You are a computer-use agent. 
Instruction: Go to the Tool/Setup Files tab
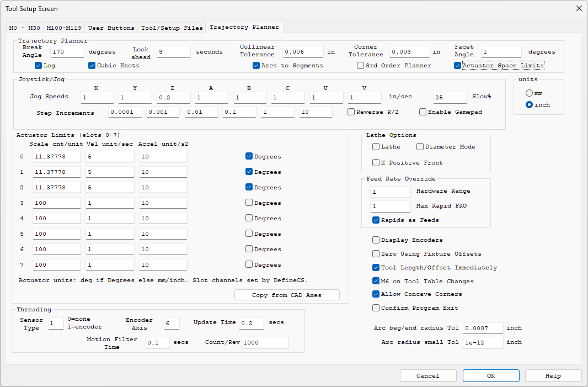point(172,28)
